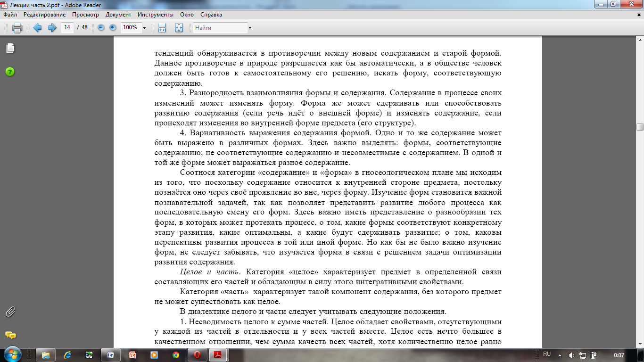Launch Internet Explorer from taskbar
Viewport: 644px width, 362px height.
tap(67, 355)
